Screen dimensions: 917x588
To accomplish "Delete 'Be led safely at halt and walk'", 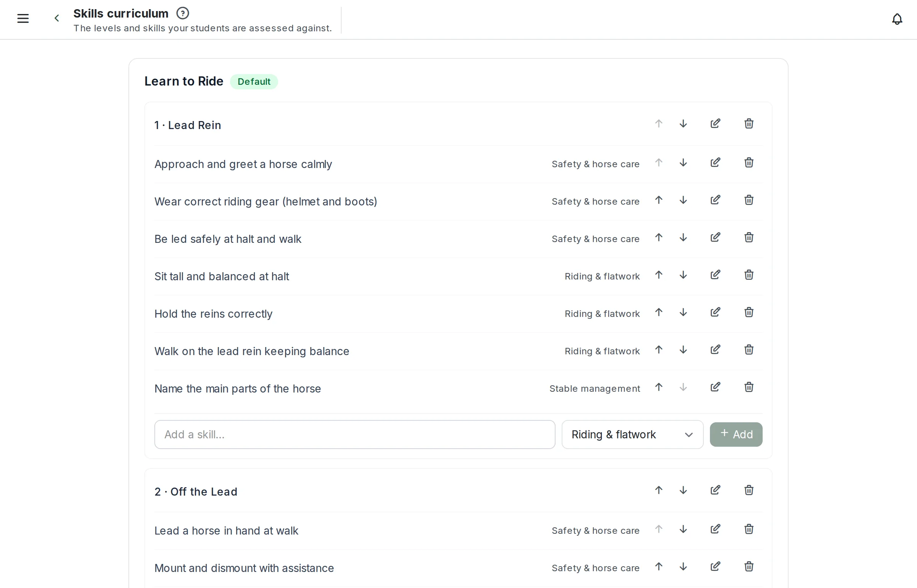I will pyautogui.click(x=749, y=237).
